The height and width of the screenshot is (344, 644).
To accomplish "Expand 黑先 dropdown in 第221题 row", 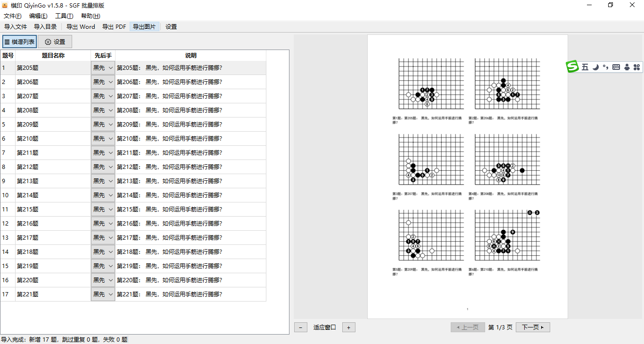I will pos(103,294).
